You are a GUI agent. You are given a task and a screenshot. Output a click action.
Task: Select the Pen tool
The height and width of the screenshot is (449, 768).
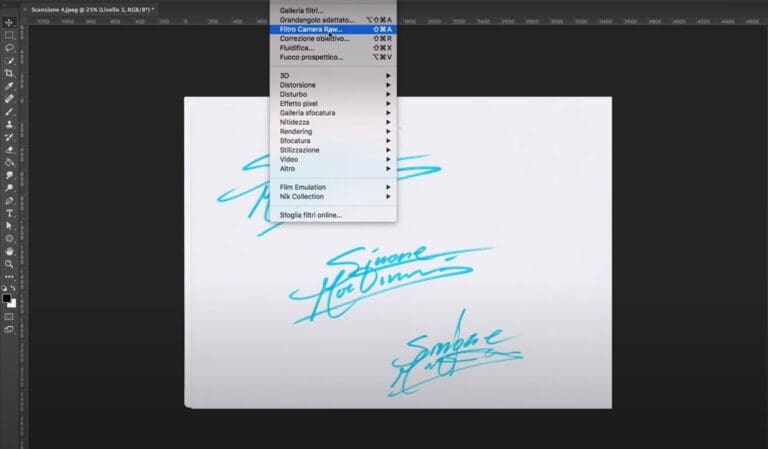tap(9, 201)
